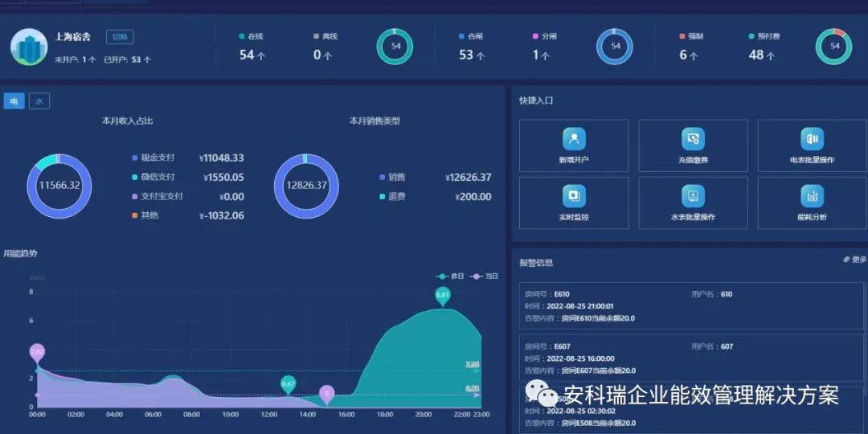This screenshot has height=434, width=868.
Task: Click the 上海宿舍 building avatar
Action: 29,47
